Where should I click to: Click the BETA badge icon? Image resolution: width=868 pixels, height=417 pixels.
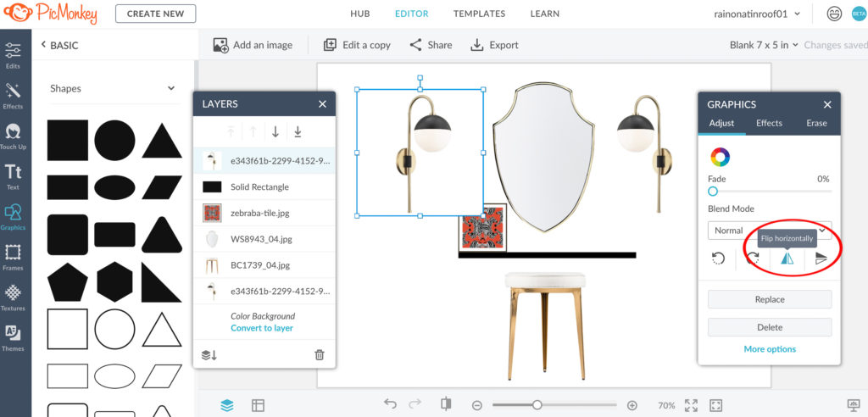coord(858,14)
